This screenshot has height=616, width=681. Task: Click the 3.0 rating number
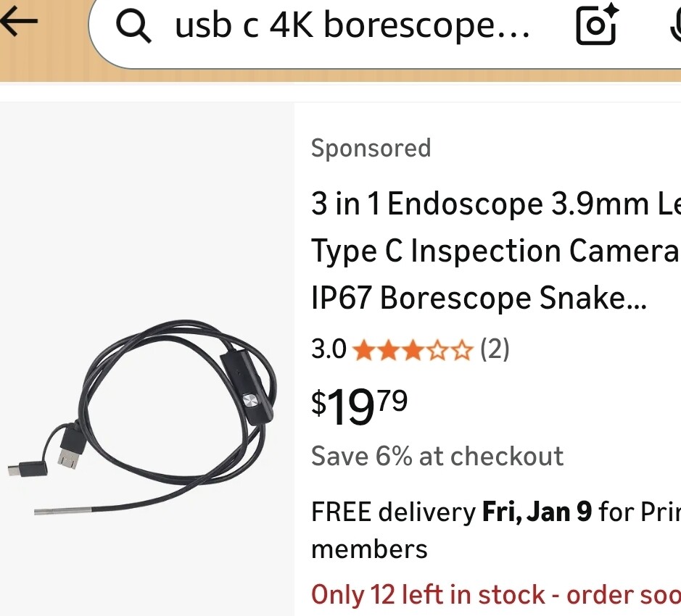(329, 350)
